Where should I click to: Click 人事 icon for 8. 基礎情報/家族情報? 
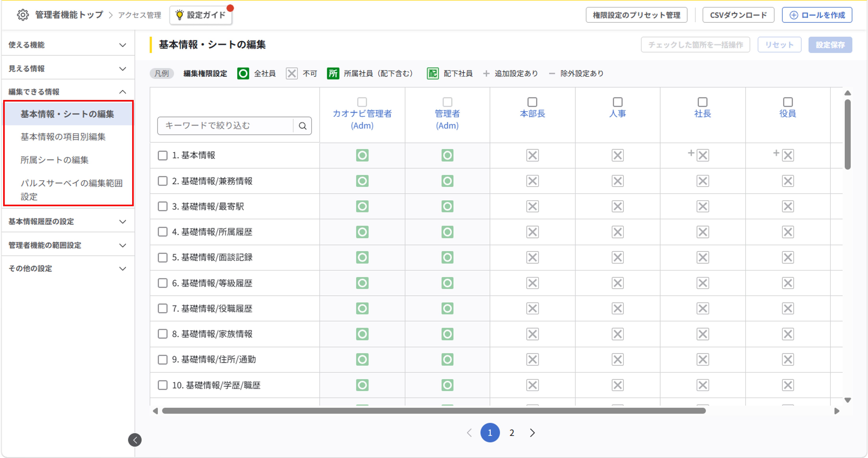[x=618, y=334]
